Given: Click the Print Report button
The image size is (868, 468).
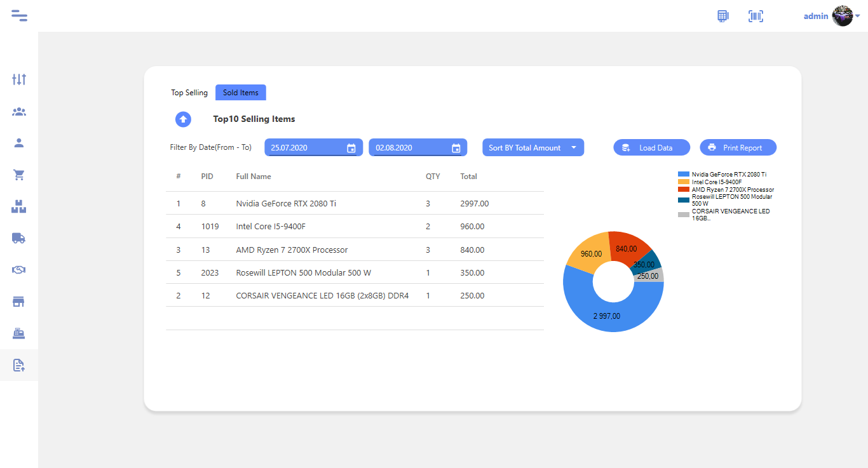Looking at the screenshot, I should point(738,147).
